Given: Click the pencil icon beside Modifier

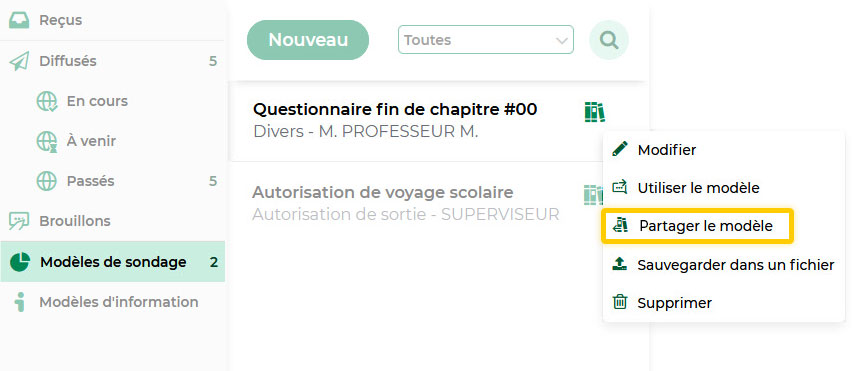Looking at the screenshot, I should click(620, 149).
